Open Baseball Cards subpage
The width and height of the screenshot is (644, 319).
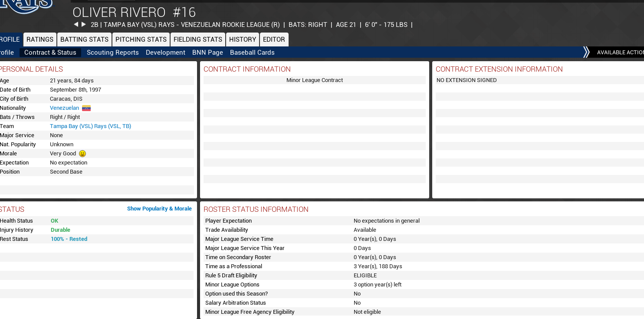pyautogui.click(x=252, y=53)
